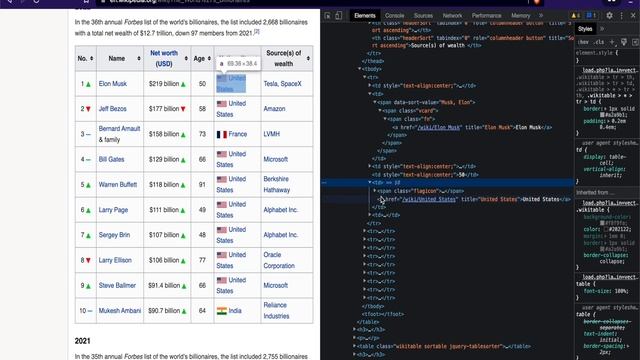640x360 pixels.
Task: Click the /wiki/Elon_Musk href in DOM tree
Action: point(439,127)
